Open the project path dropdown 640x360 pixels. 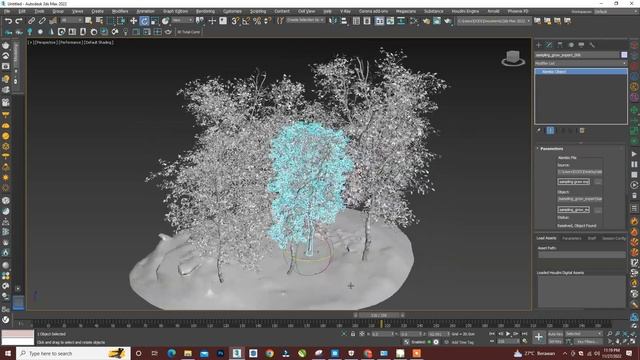pos(494,20)
